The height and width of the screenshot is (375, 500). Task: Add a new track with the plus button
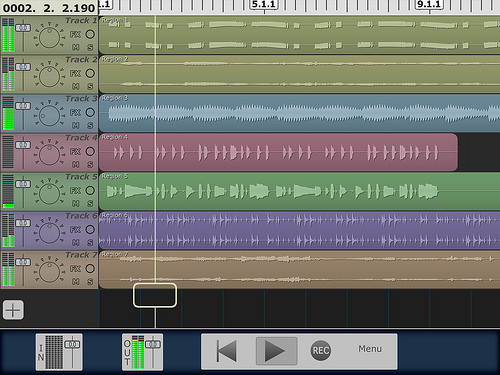(13, 310)
